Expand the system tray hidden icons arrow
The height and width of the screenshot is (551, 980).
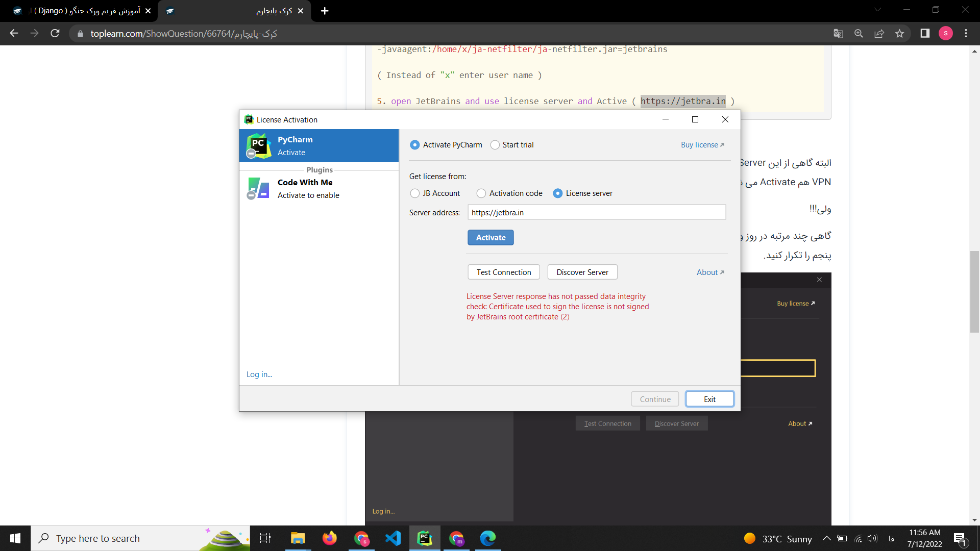click(826, 538)
